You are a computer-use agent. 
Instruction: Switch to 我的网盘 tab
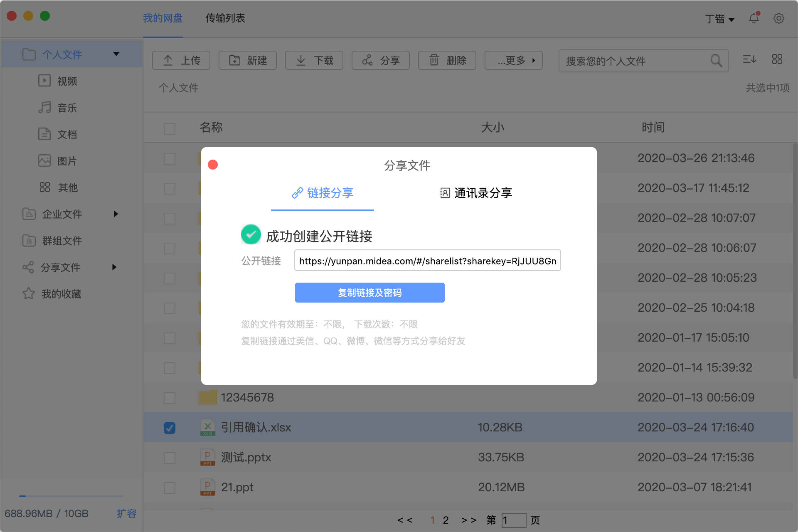pyautogui.click(x=163, y=18)
